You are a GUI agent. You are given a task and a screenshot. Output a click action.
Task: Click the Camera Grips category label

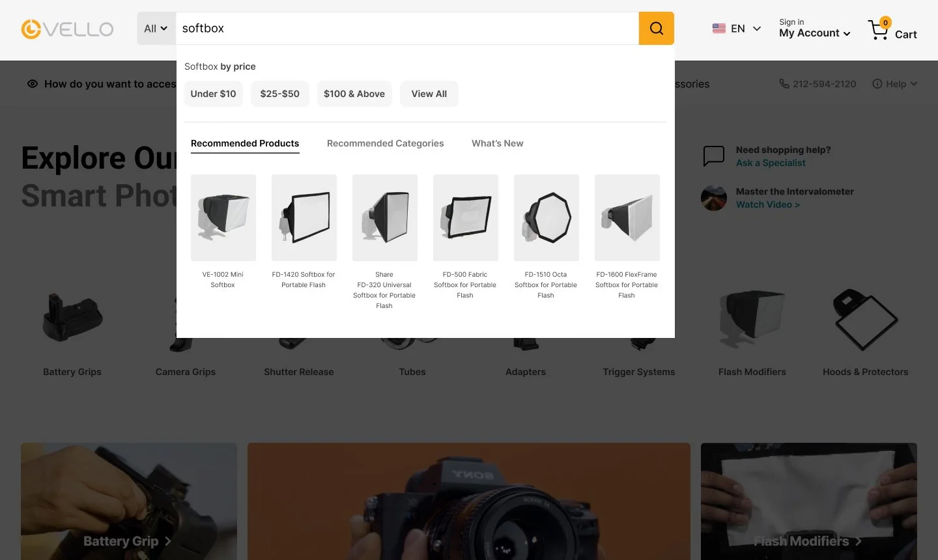click(x=186, y=372)
